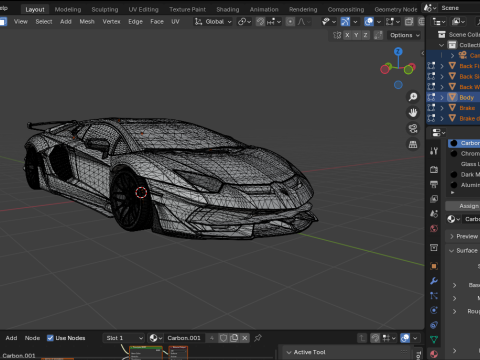
Task: Open the Mesh menu
Action: [87, 22]
